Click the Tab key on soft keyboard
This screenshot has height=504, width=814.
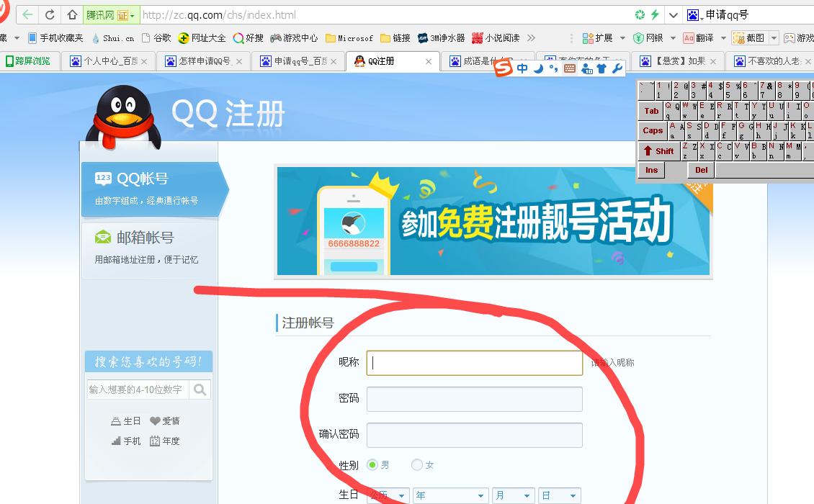click(x=651, y=111)
